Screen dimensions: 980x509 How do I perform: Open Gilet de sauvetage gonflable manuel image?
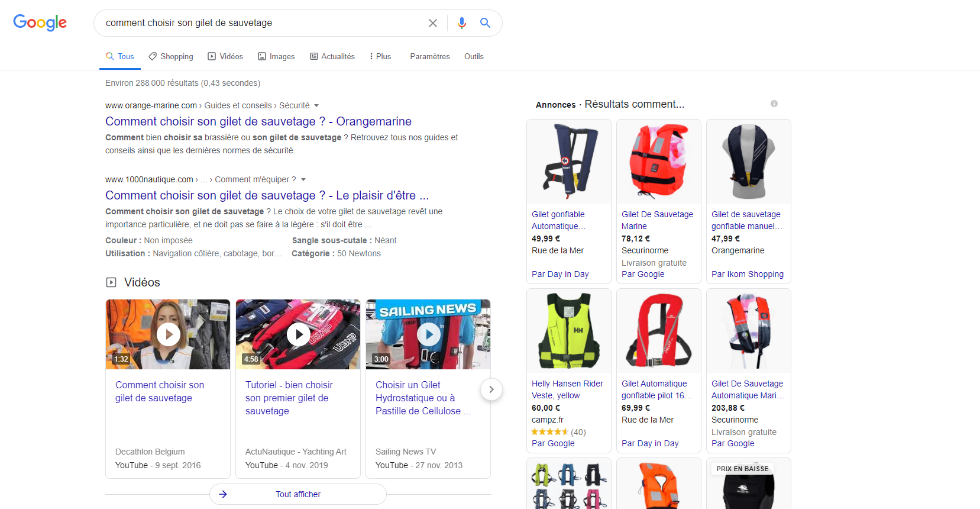pyautogui.click(x=749, y=162)
